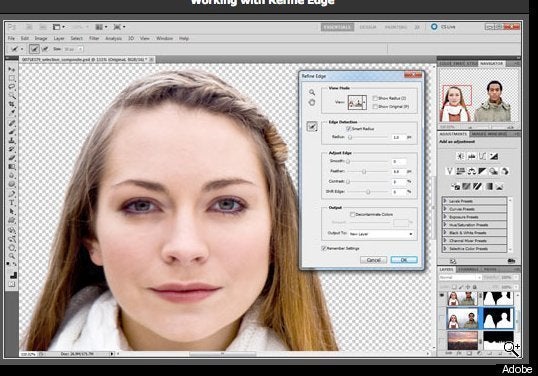
Task: Check Decontaminate Colors
Action: click(352, 214)
